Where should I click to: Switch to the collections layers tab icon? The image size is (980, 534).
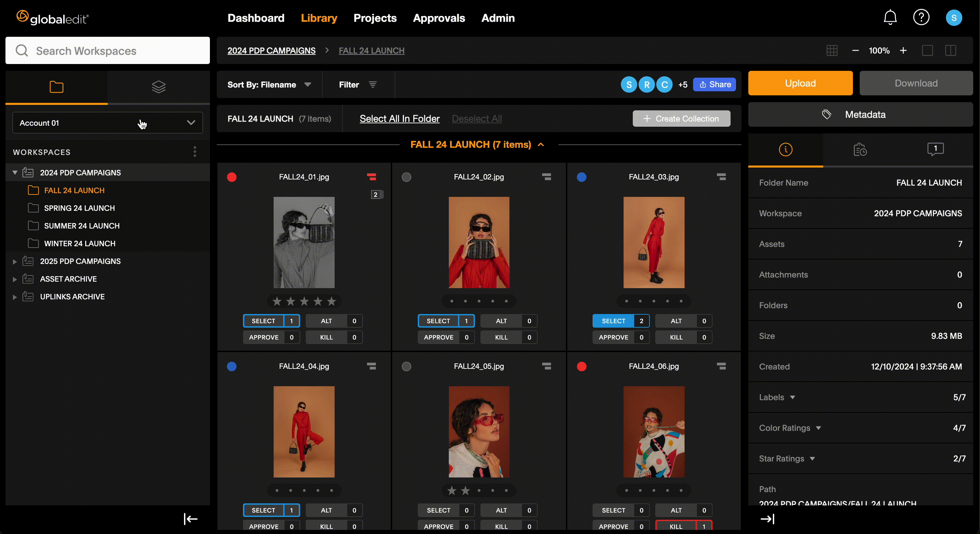point(159,87)
